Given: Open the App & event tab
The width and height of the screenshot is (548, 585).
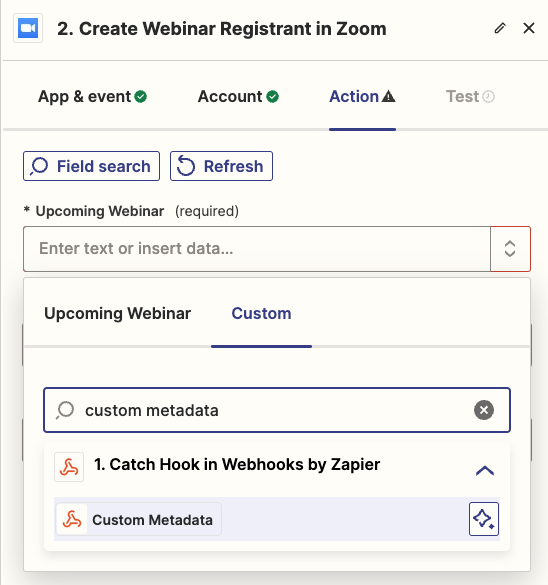Looking at the screenshot, I should coord(92,97).
